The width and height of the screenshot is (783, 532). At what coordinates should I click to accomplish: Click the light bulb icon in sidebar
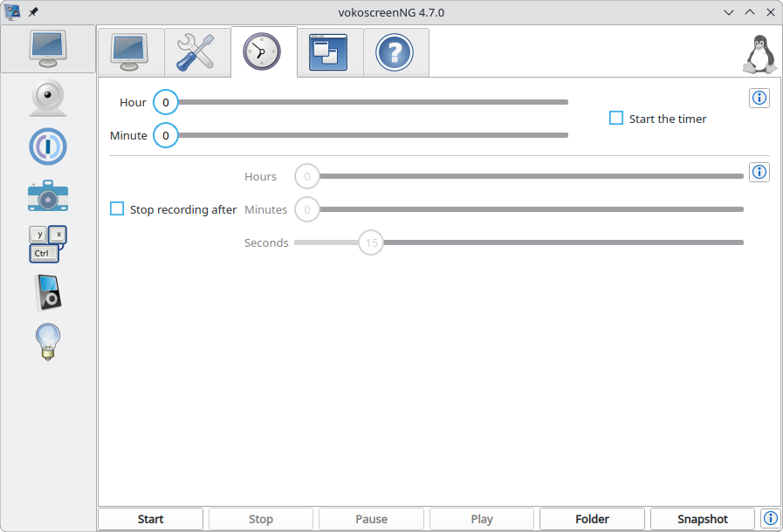48,341
